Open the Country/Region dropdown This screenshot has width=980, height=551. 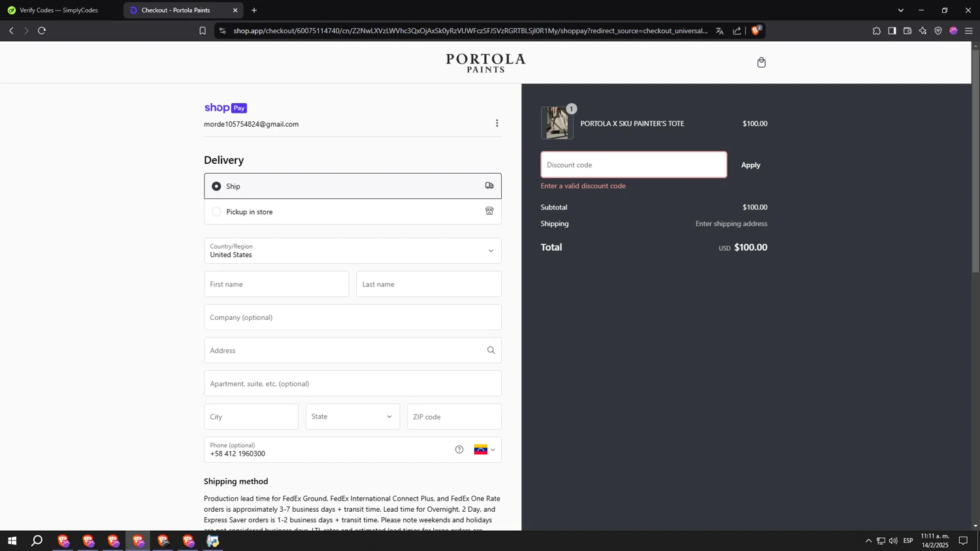[x=353, y=251]
